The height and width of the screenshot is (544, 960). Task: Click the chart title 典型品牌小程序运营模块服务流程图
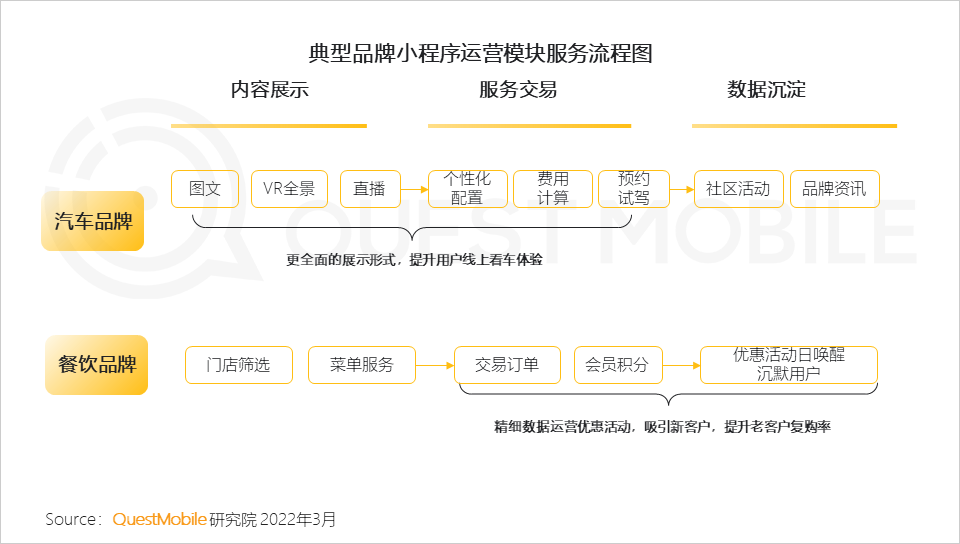481,54
